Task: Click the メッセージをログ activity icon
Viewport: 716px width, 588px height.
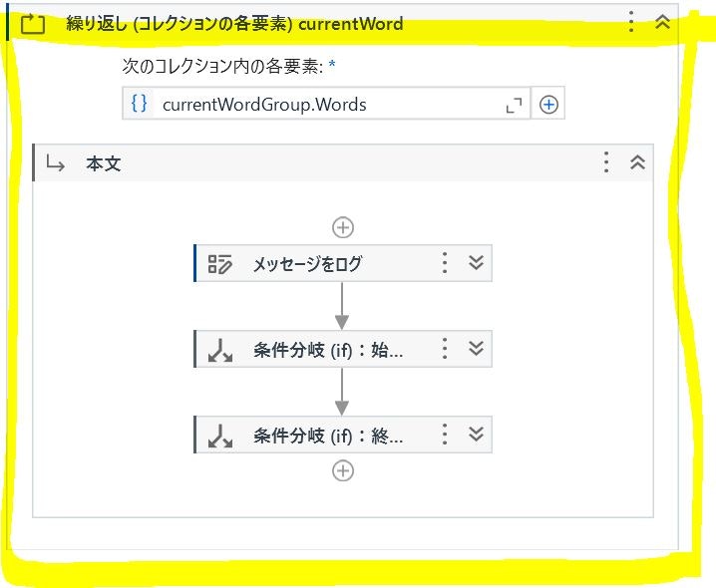Action: (x=220, y=263)
